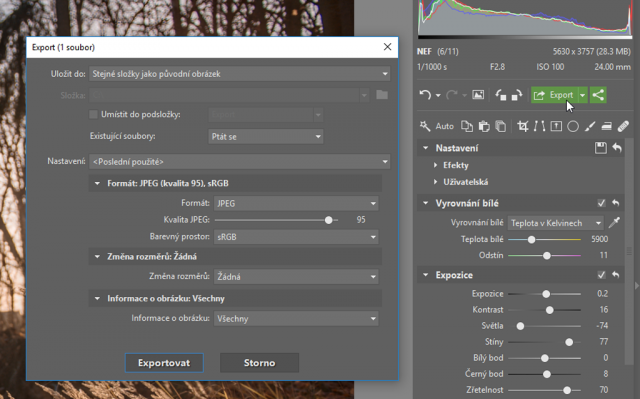Click the Exportovat button

point(164,363)
